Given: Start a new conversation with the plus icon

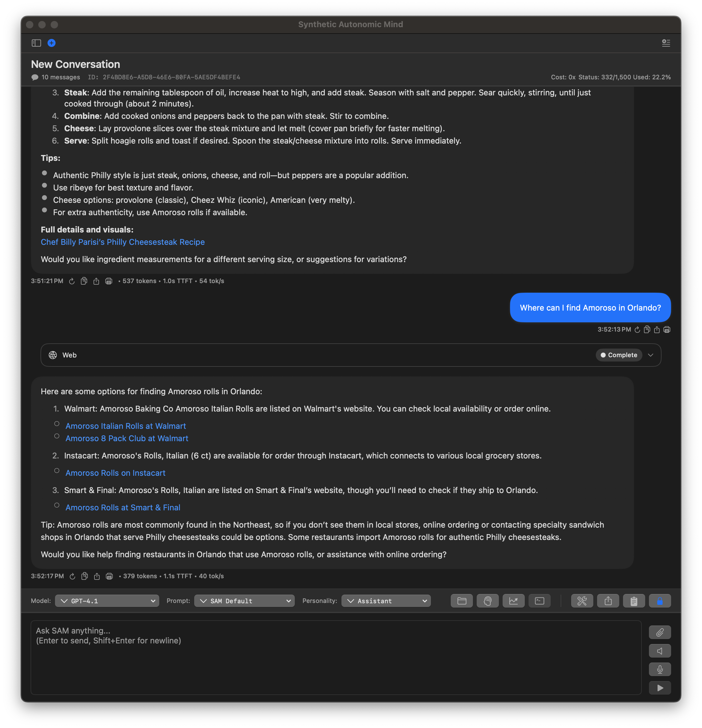Looking at the screenshot, I should 51,43.
